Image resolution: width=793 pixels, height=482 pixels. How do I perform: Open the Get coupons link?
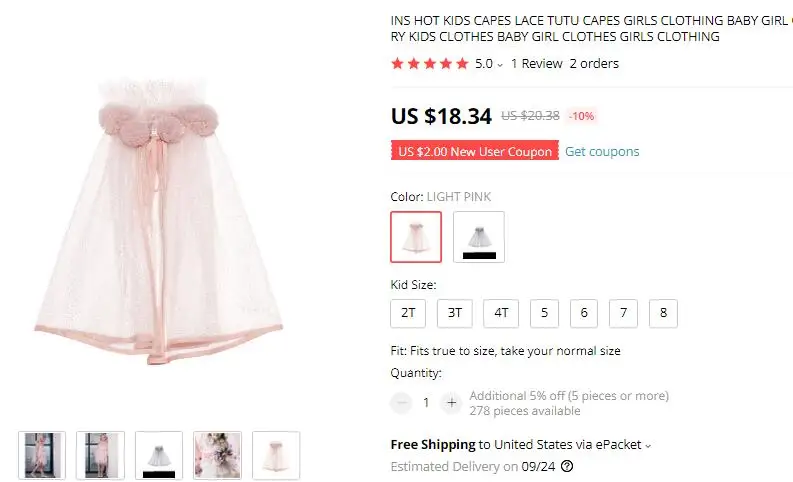point(602,151)
